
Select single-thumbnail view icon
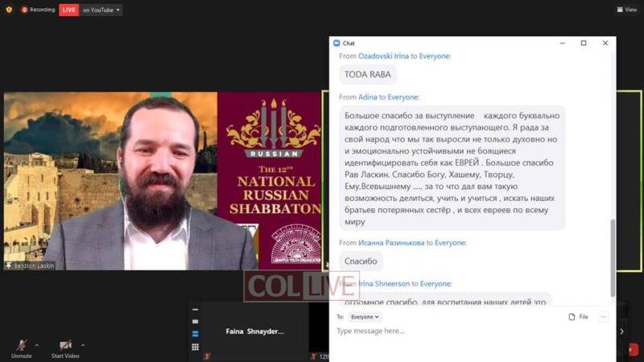tap(195, 321)
